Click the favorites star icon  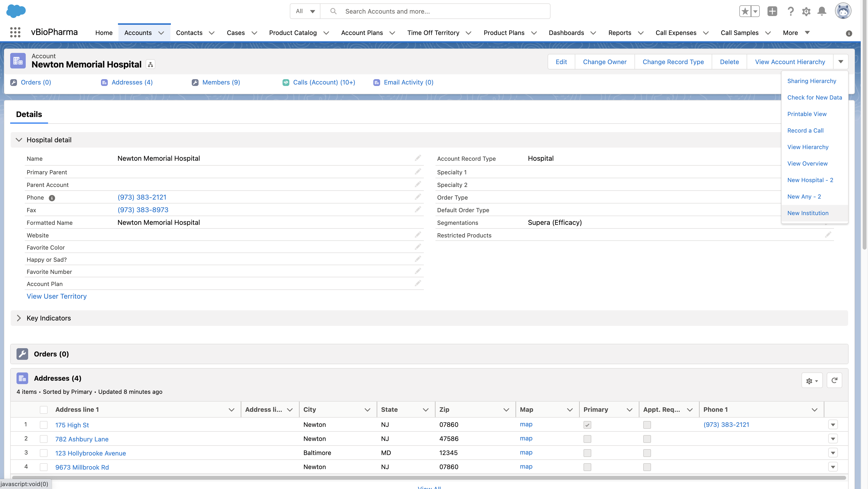tap(745, 11)
